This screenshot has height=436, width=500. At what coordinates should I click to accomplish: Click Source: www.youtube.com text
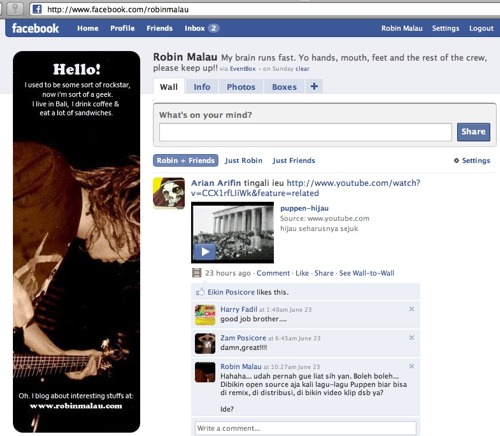click(x=324, y=218)
